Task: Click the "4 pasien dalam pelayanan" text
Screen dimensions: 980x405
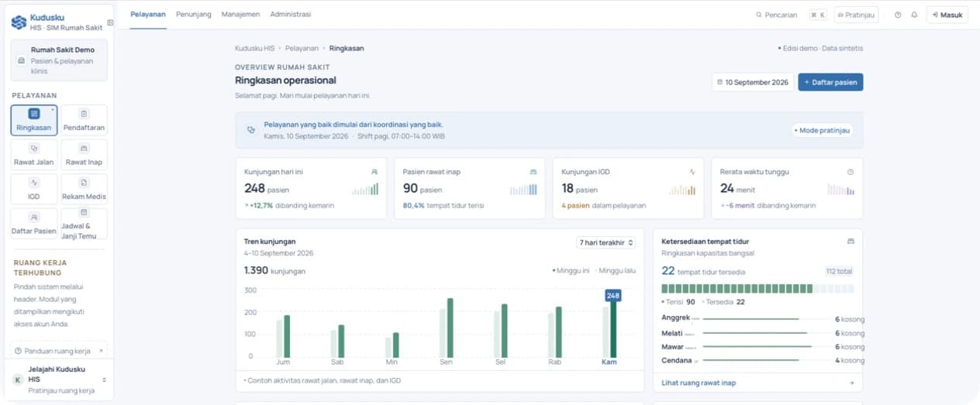Action: [x=604, y=205]
